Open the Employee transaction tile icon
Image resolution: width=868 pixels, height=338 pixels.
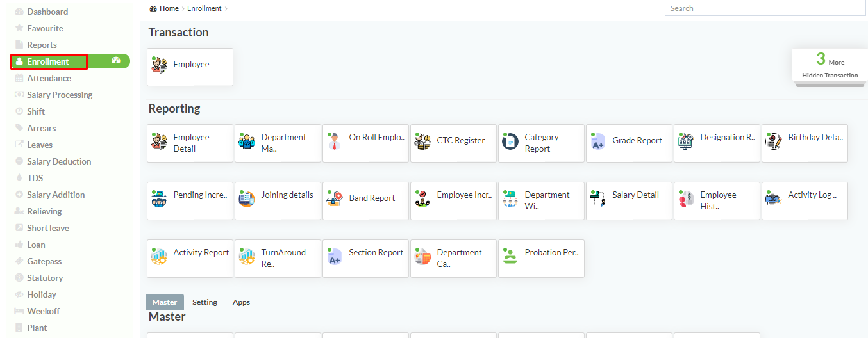tap(159, 65)
